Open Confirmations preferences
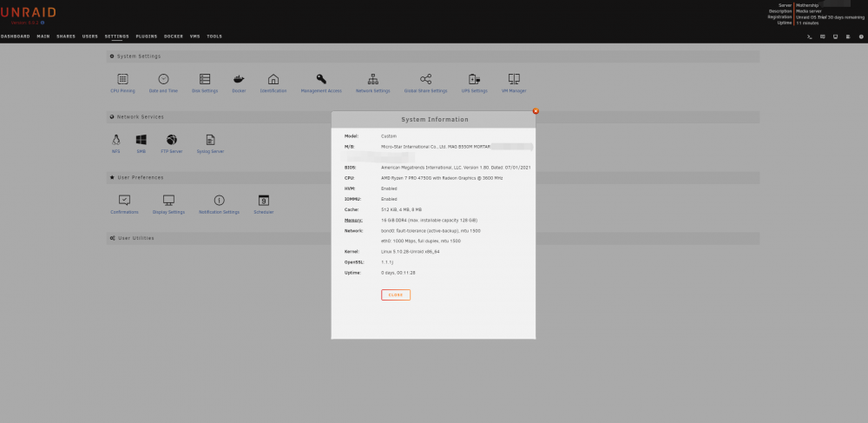This screenshot has width=868, height=423. (124, 204)
